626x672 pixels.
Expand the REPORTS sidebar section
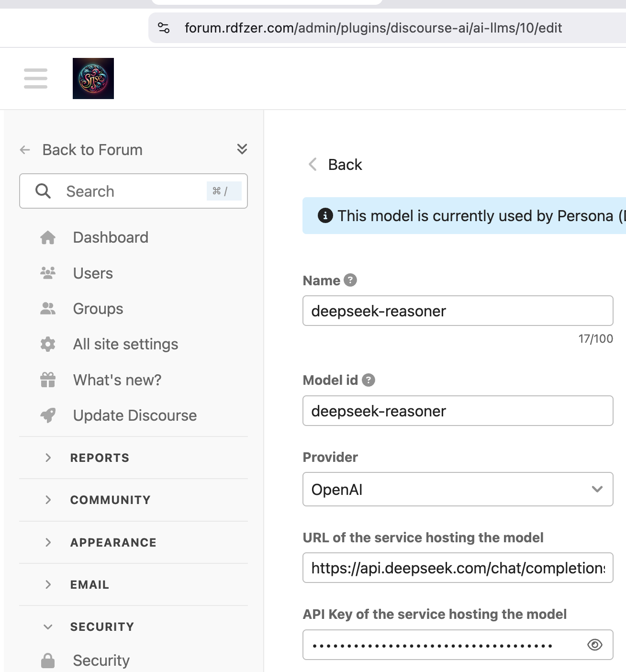[x=100, y=458]
